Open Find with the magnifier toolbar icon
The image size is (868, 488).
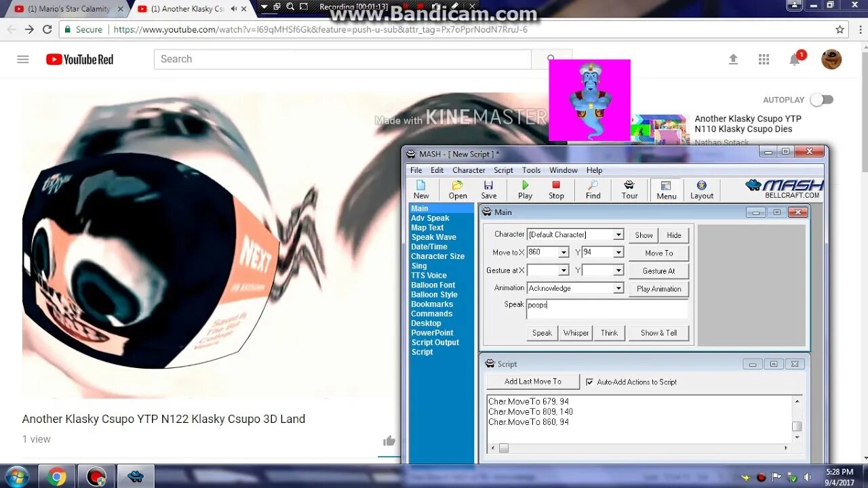coord(593,190)
